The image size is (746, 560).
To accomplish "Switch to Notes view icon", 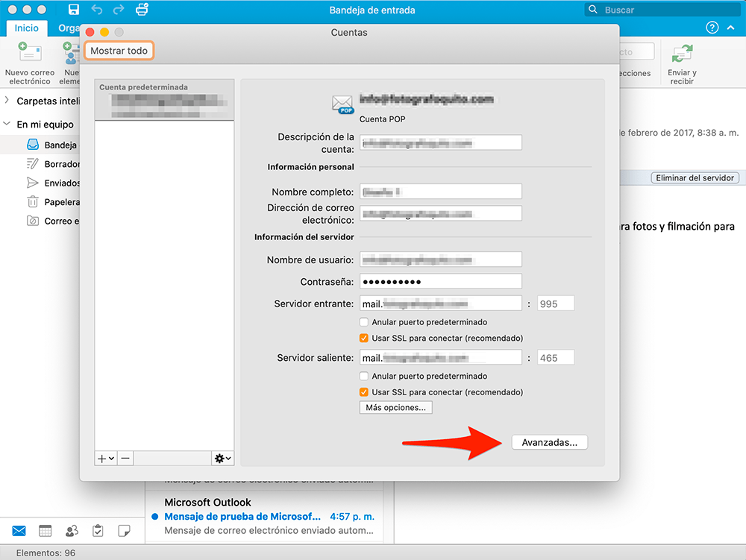I will (x=124, y=530).
